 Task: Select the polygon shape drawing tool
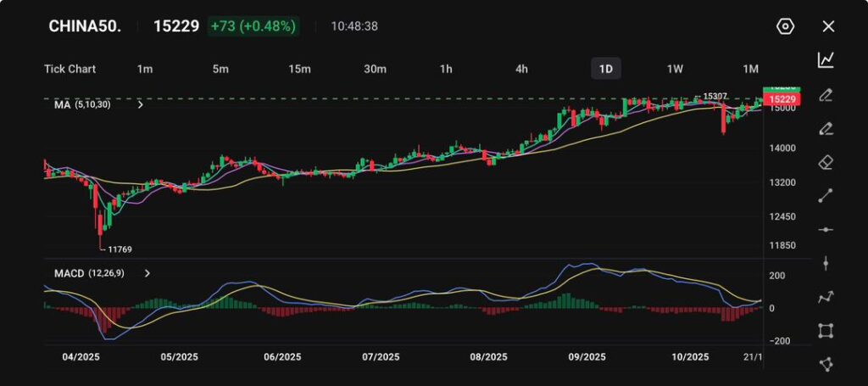pos(826,364)
